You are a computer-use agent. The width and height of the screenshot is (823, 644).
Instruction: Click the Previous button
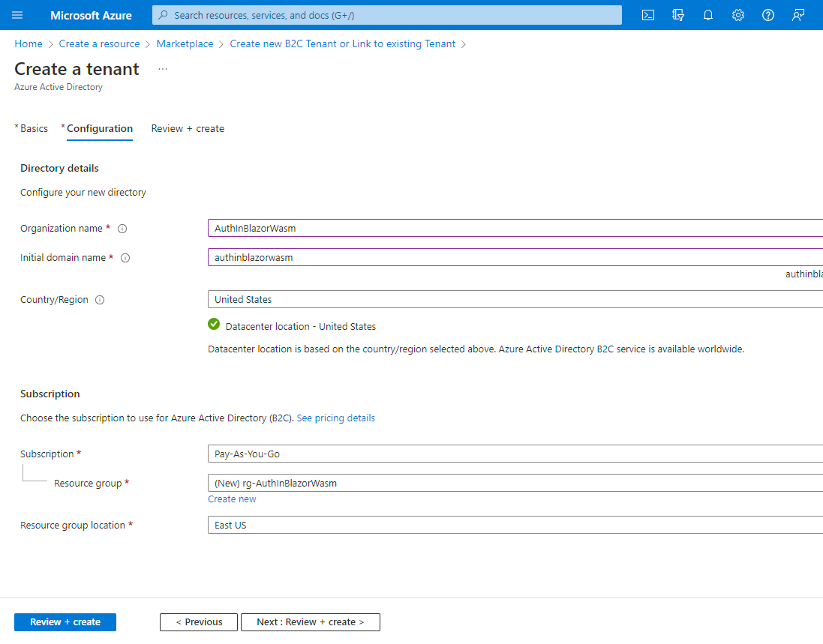pos(199,622)
